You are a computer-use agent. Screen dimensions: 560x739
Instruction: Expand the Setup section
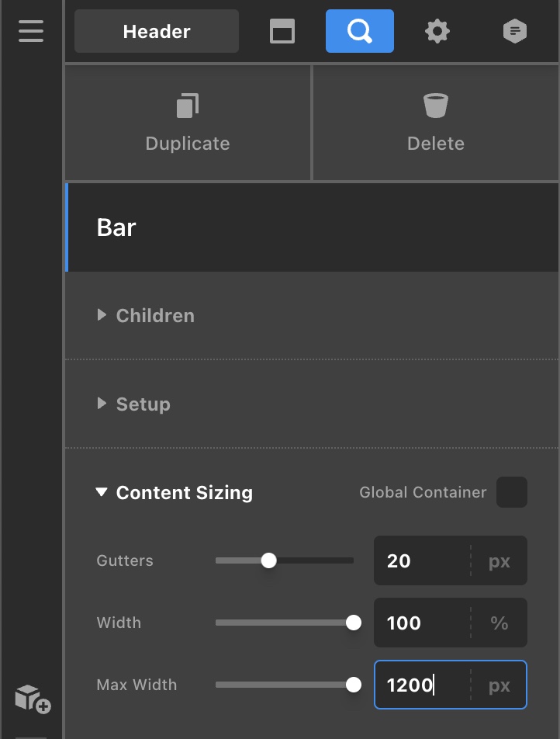point(133,404)
